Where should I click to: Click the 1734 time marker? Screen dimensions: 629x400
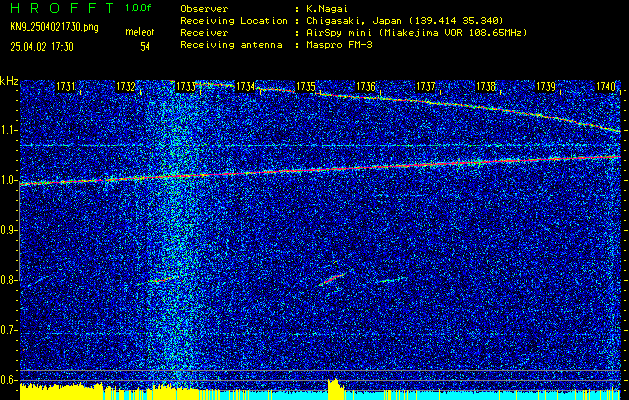click(246, 87)
